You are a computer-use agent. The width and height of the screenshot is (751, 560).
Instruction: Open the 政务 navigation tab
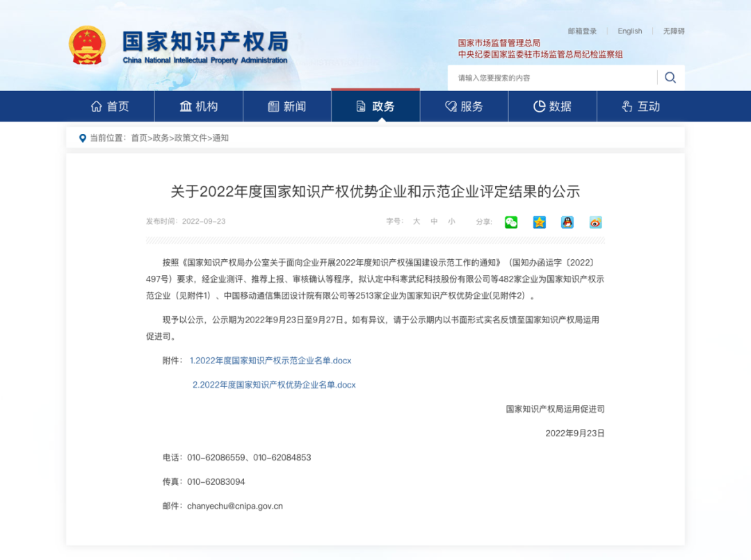(375, 106)
